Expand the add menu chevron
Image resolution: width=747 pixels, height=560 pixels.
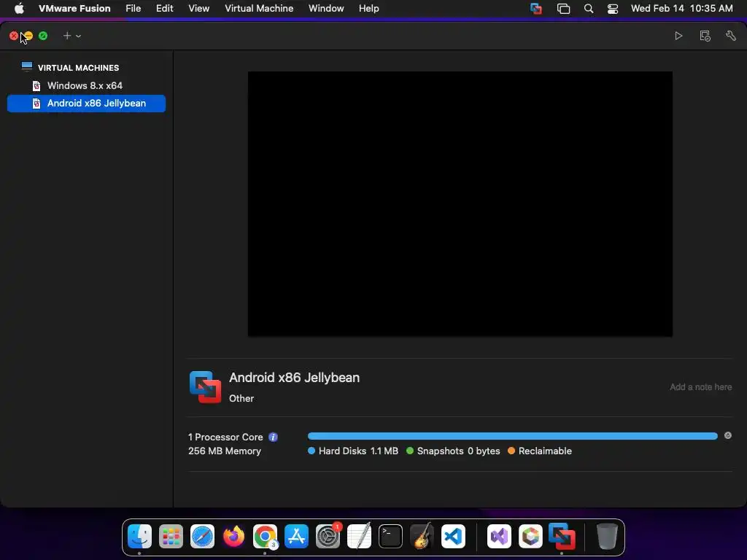click(78, 36)
